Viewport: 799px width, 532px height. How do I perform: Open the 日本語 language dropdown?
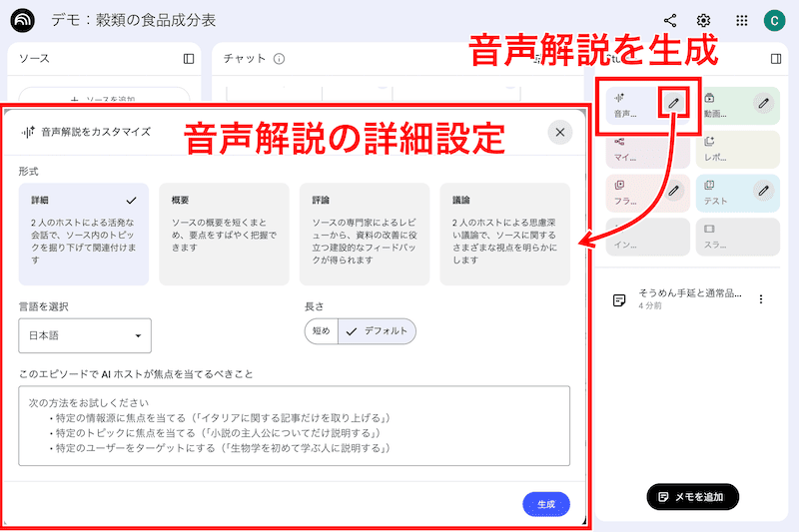85,335
